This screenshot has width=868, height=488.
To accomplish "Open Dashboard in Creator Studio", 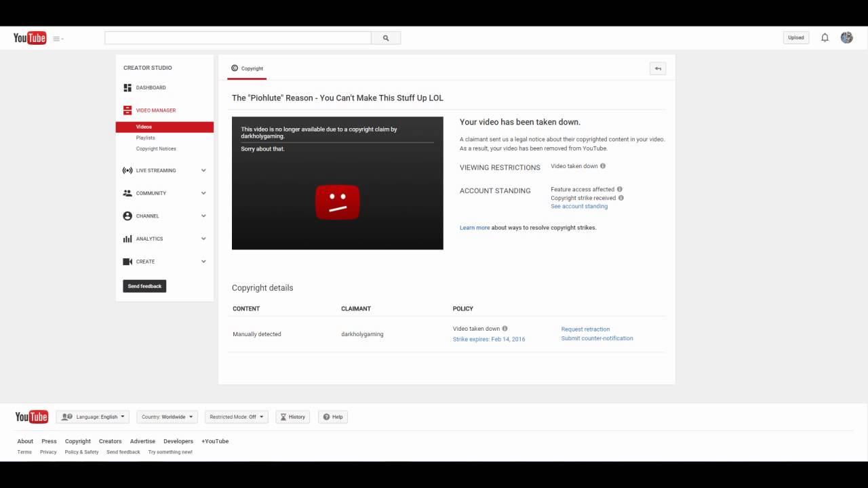I will 151,87.
